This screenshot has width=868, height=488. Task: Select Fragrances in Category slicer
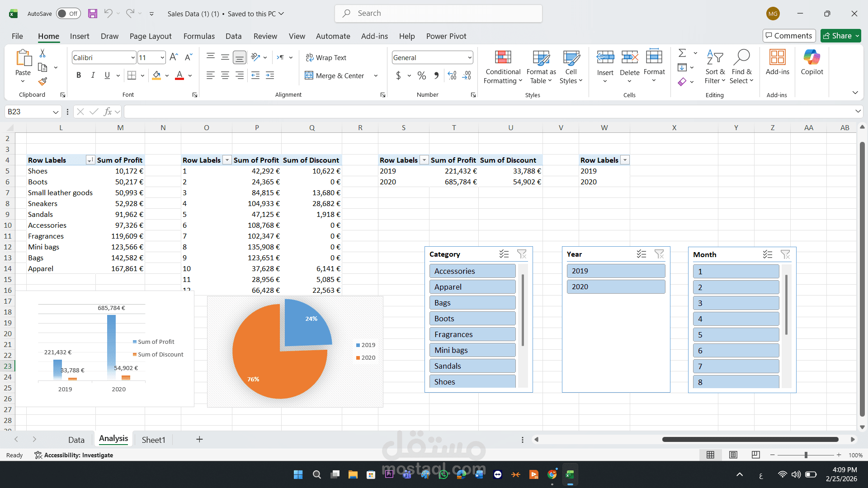pos(472,334)
